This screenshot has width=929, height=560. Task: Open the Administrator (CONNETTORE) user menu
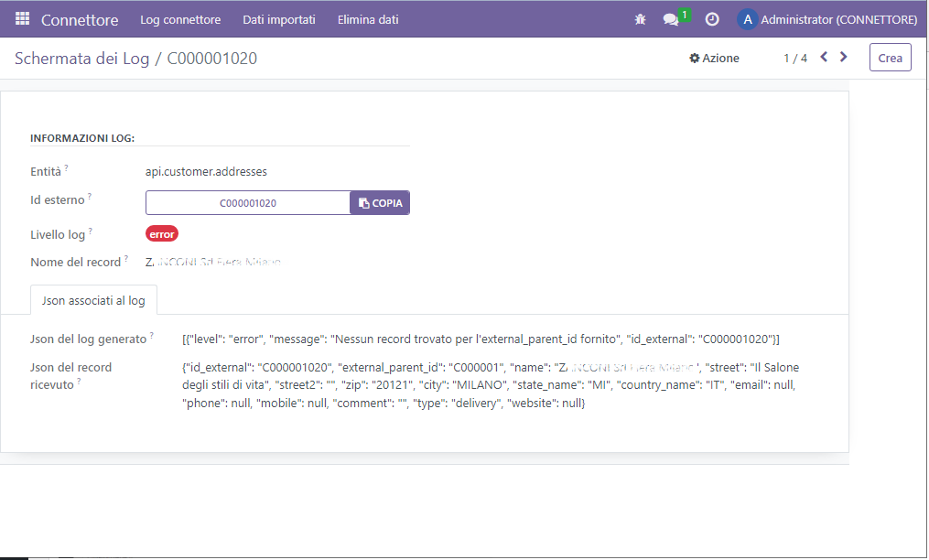click(x=838, y=19)
